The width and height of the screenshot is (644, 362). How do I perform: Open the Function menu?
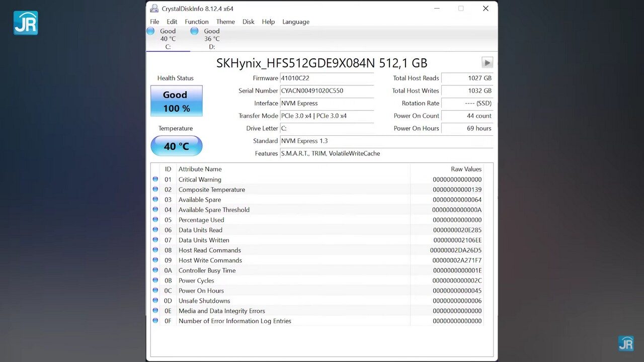click(x=196, y=22)
